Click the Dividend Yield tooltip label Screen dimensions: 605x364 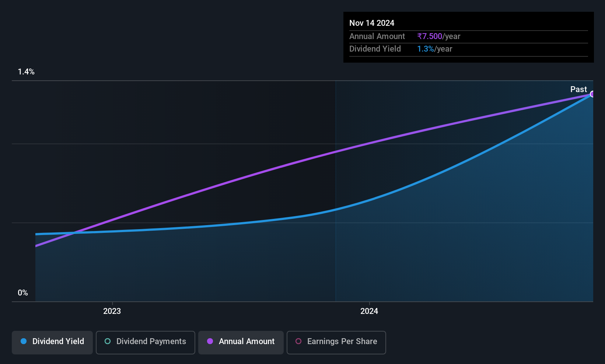pyautogui.click(x=375, y=49)
